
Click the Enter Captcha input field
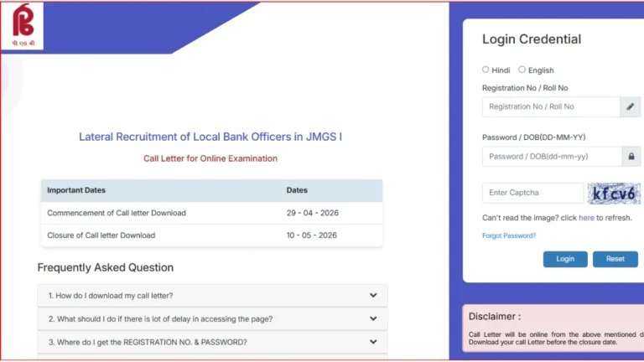click(x=532, y=193)
